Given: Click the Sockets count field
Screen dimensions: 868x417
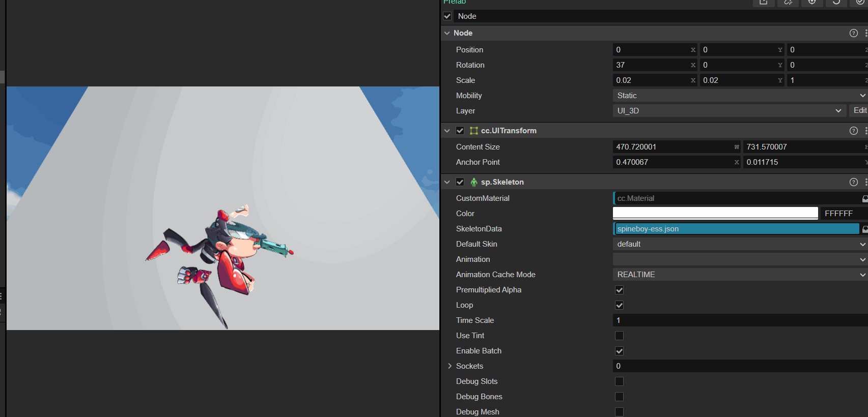Looking at the screenshot, I should (740, 366).
